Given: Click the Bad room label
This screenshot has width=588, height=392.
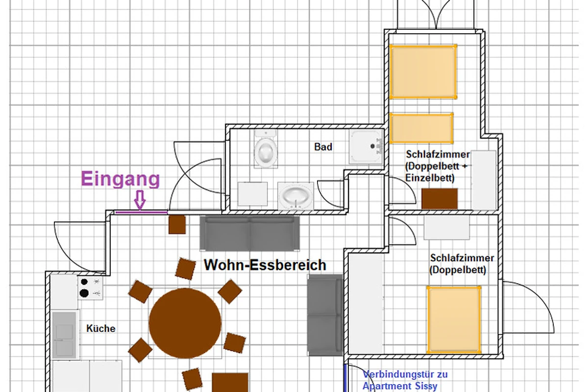Looking at the screenshot, I should click(x=323, y=147).
